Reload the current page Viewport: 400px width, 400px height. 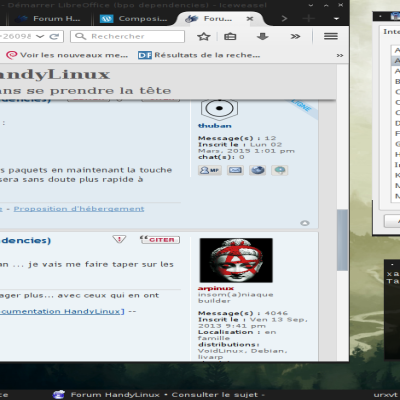click(54, 36)
